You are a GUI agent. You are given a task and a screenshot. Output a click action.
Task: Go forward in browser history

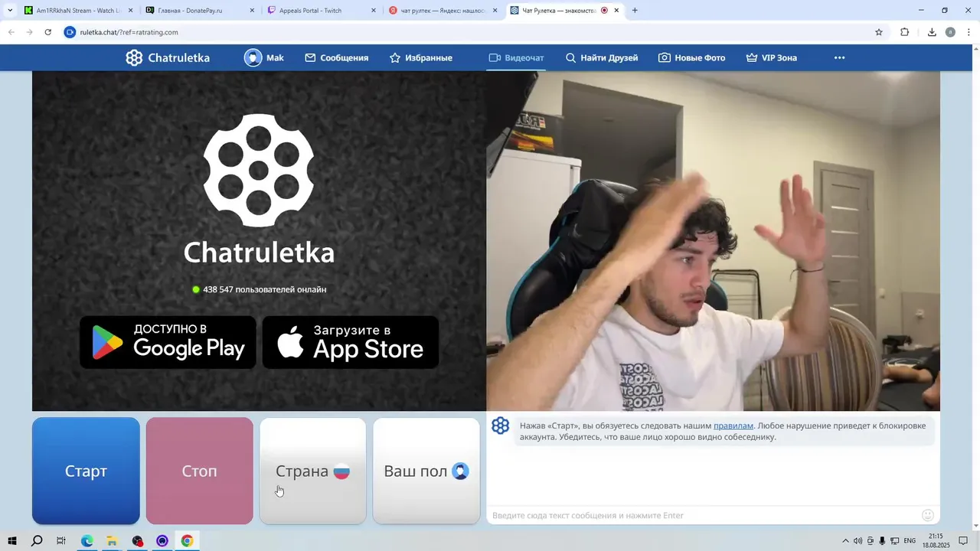29,32
